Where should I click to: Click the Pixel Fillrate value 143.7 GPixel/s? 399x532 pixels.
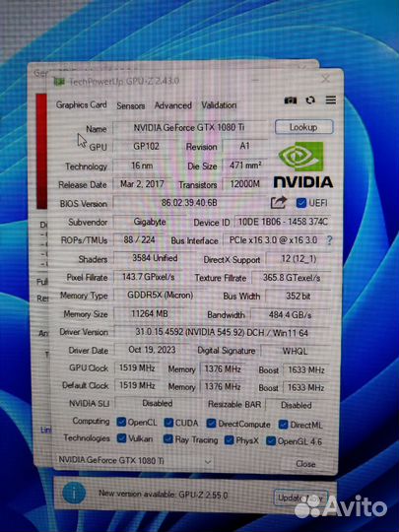tap(148, 277)
